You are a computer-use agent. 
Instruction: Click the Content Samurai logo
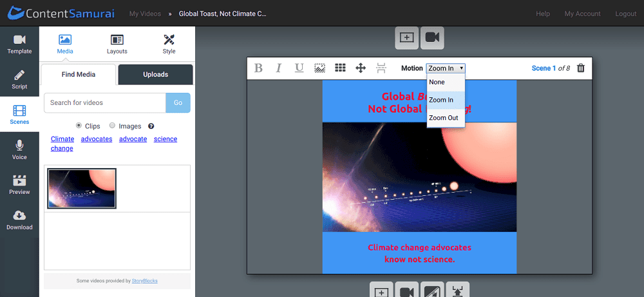(x=61, y=13)
